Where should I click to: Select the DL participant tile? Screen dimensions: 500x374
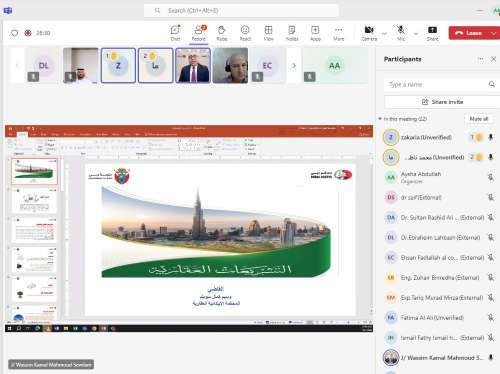44,65
